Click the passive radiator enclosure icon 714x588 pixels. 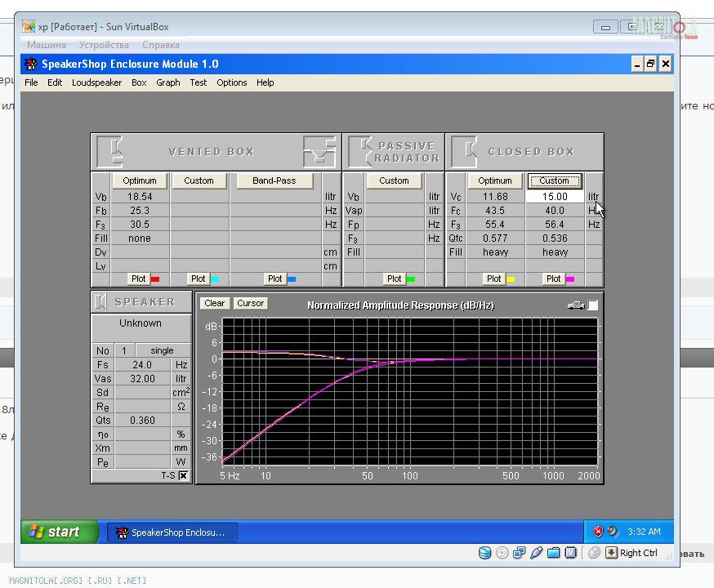(x=361, y=151)
